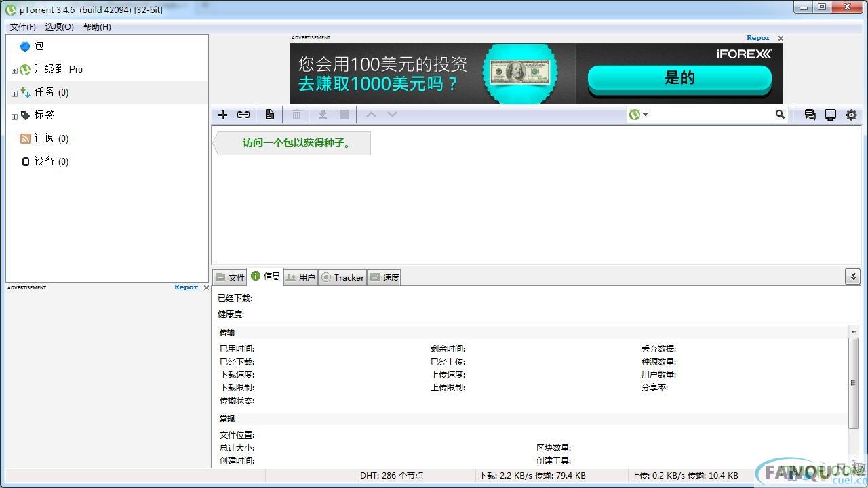This screenshot has width=868, height=488.
Task: Open the chat bubbles icon in toolbar
Action: coord(810,115)
